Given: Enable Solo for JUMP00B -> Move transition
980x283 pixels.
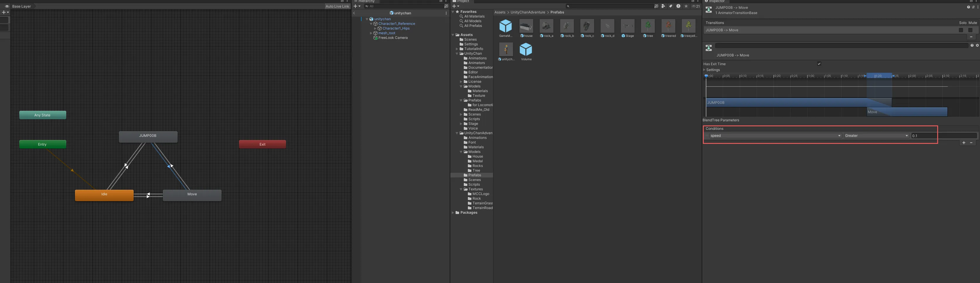Looking at the screenshot, I should coord(961,30).
